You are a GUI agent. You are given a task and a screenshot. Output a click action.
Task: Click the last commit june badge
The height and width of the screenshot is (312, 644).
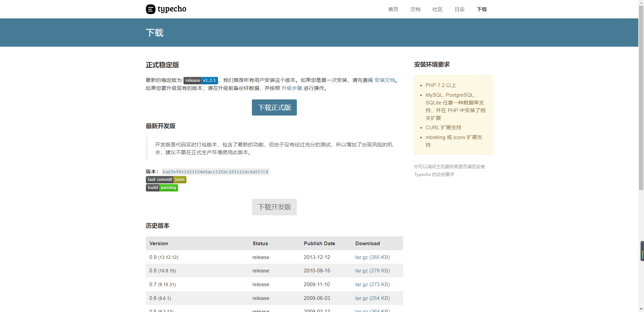(166, 180)
